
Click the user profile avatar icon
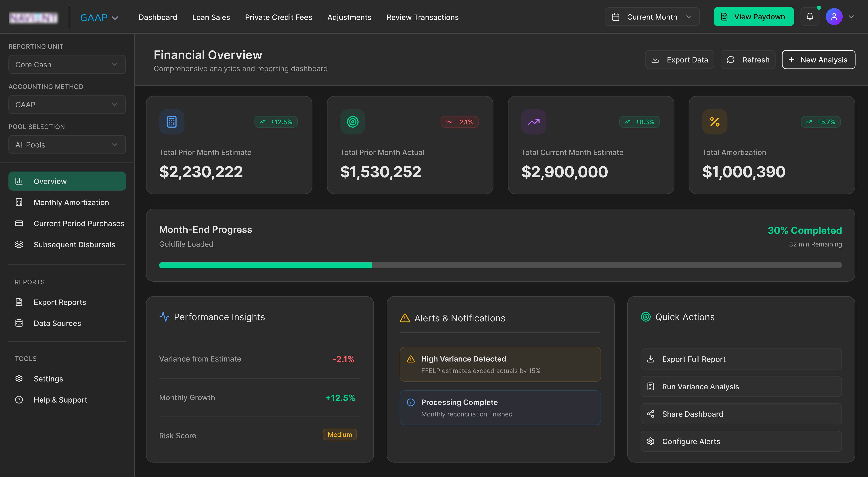pyautogui.click(x=834, y=16)
